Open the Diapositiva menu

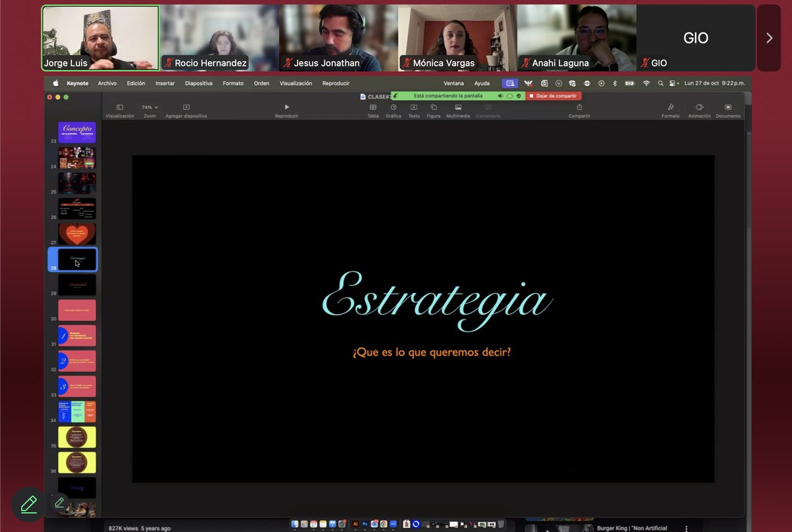click(x=199, y=83)
